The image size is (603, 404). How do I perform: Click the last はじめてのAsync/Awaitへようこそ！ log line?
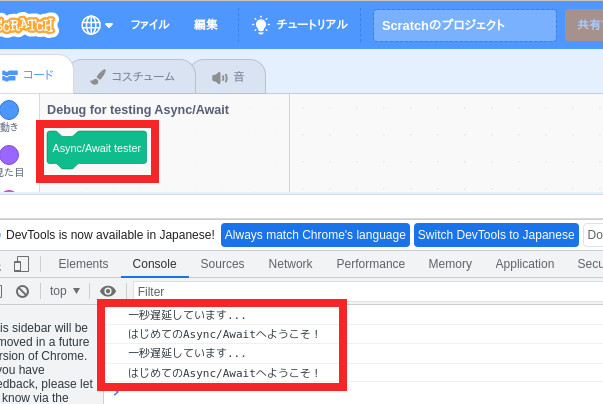[x=223, y=373]
